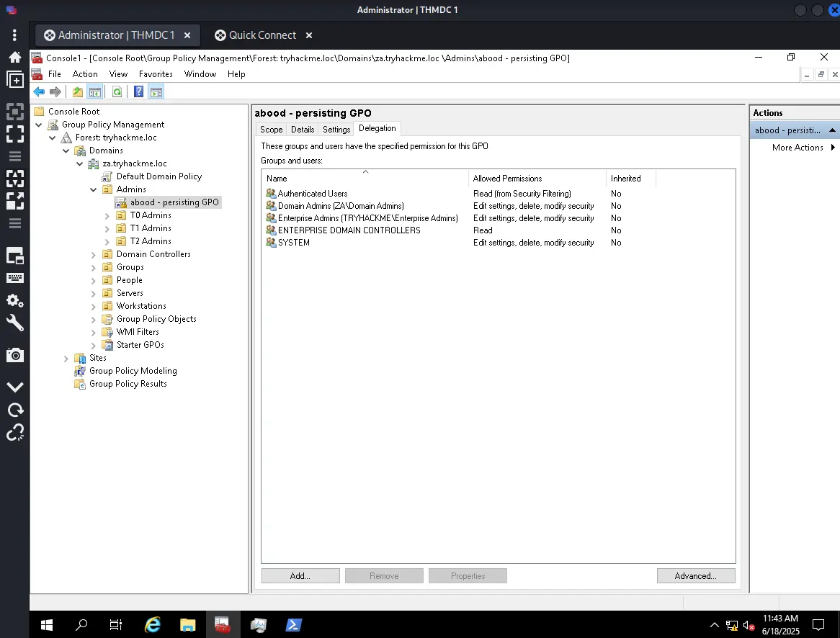Close the Quick Connect tab
The width and height of the screenshot is (840, 638).
pos(309,35)
